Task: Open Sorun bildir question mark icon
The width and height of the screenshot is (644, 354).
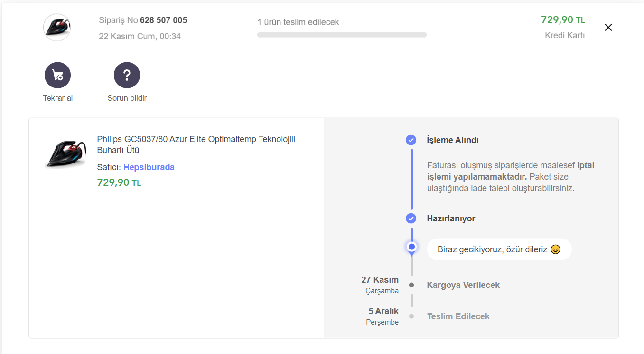Action: coord(127,75)
